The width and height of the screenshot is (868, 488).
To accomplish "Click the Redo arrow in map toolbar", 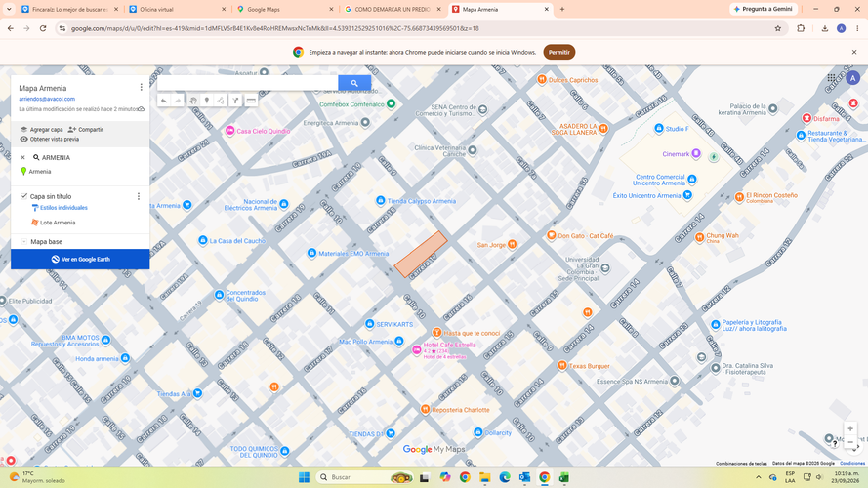I will 178,101.
